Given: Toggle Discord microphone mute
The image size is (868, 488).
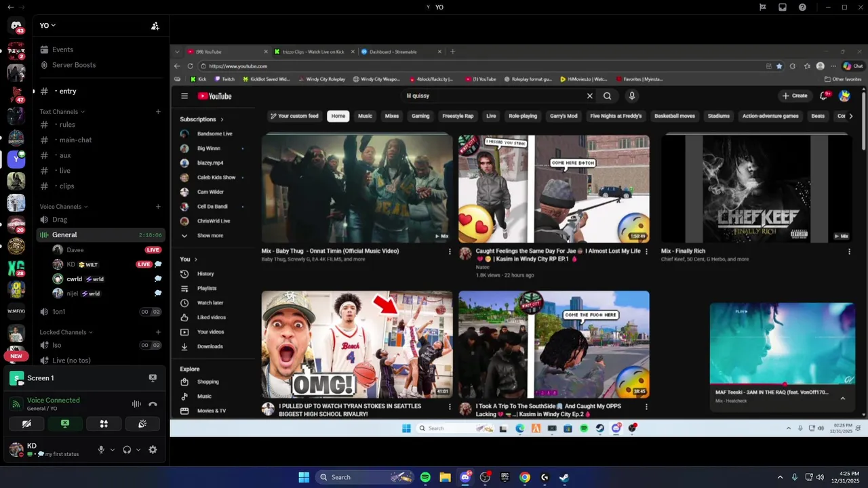Looking at the screenshot, I should 101,449.
